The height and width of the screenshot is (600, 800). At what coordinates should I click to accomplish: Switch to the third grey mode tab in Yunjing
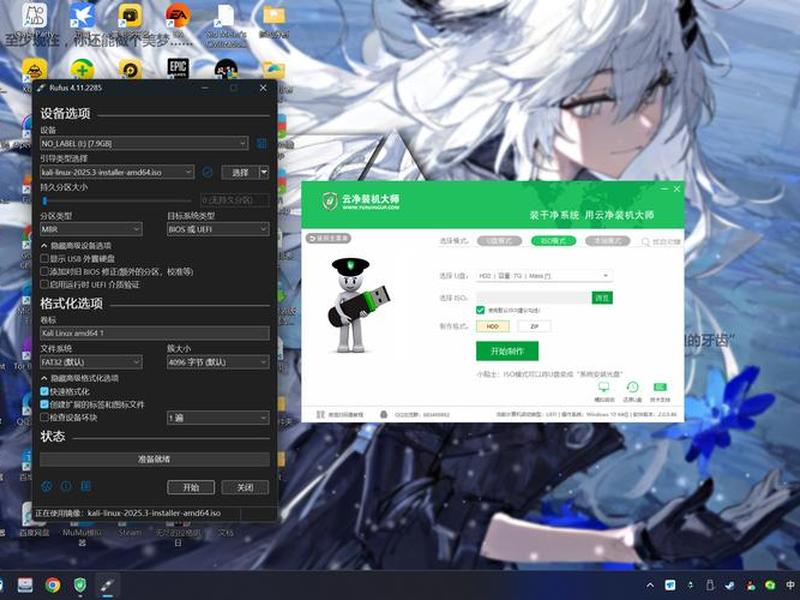pyautogui.click(x=608, y=241)
